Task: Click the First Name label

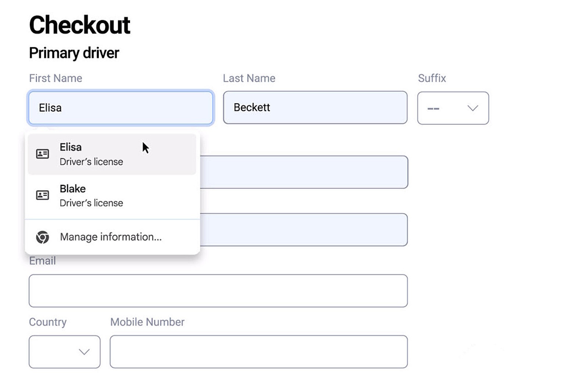Action: [x=56, y=78]
